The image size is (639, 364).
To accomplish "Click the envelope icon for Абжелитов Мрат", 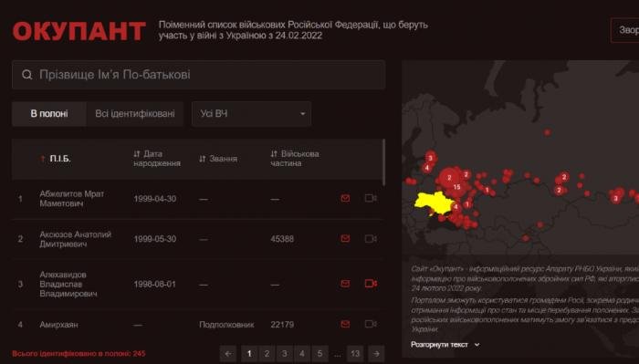I will (345, 198).
